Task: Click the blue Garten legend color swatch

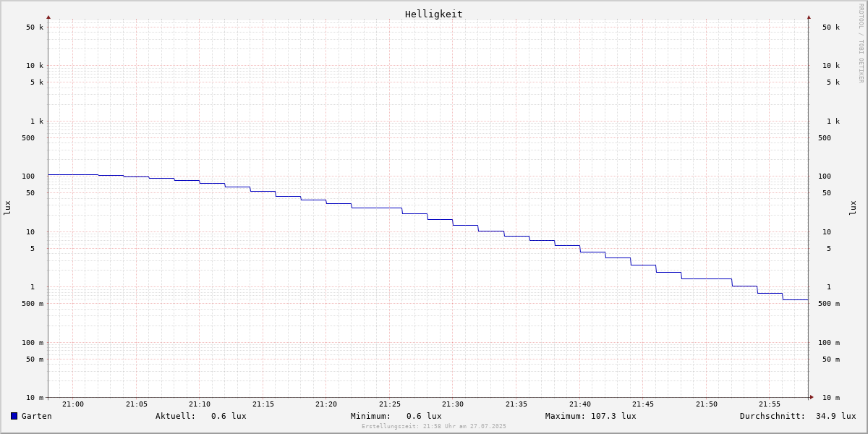Action: tap(14, 416)
